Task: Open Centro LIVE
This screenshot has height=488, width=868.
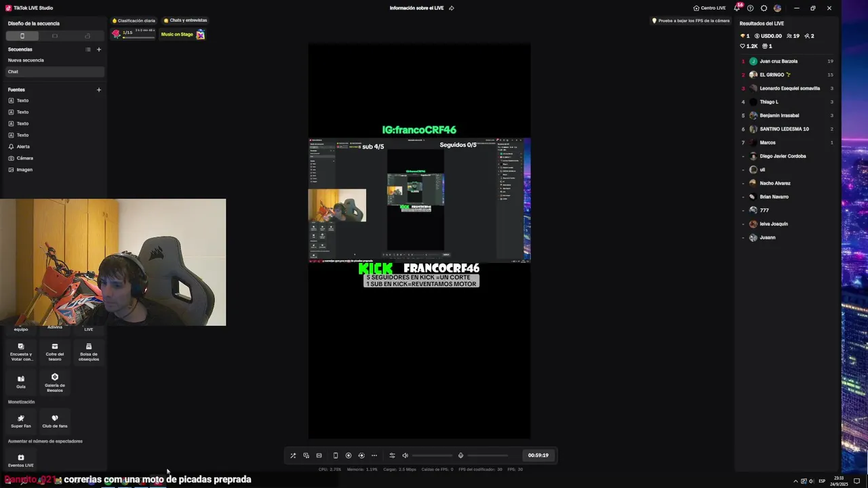Action: pos(709,8)
